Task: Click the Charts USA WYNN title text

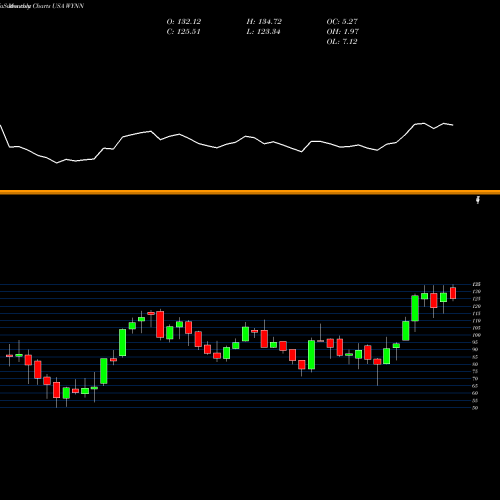Action: click(58, 6)
